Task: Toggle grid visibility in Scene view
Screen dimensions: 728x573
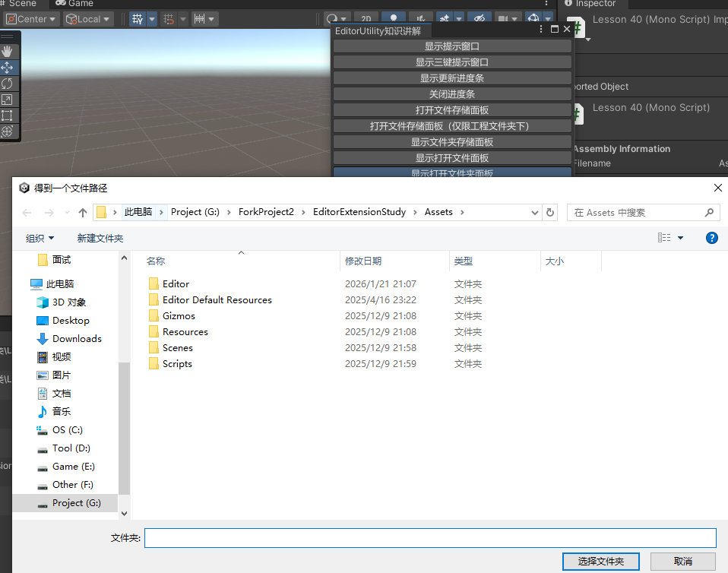Action: tap(138, 19)
